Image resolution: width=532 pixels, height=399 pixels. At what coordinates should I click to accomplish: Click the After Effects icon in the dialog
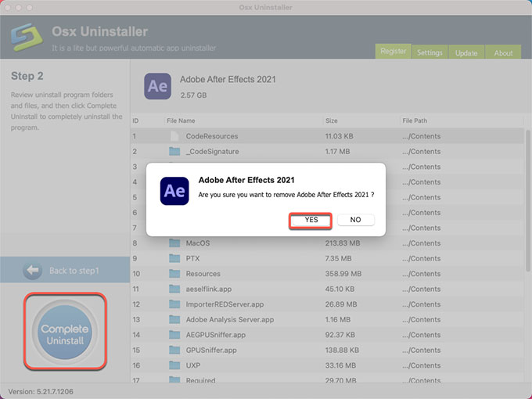click(174, 191)
